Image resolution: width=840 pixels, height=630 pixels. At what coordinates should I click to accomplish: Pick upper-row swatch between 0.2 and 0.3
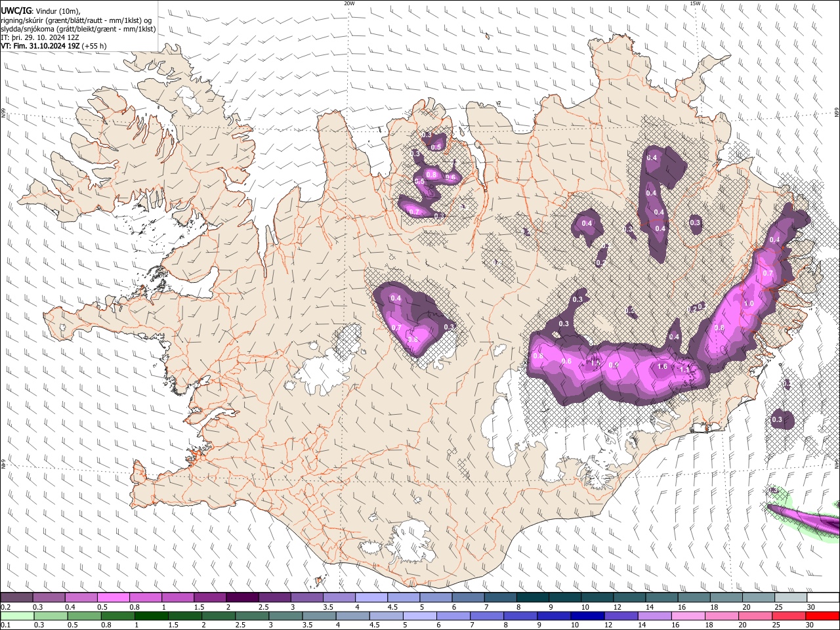pos(16,598)
